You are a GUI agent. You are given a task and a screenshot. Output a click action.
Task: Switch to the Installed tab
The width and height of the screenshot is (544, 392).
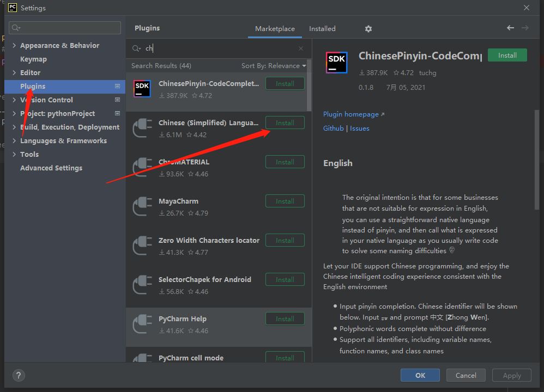(322, 29)
